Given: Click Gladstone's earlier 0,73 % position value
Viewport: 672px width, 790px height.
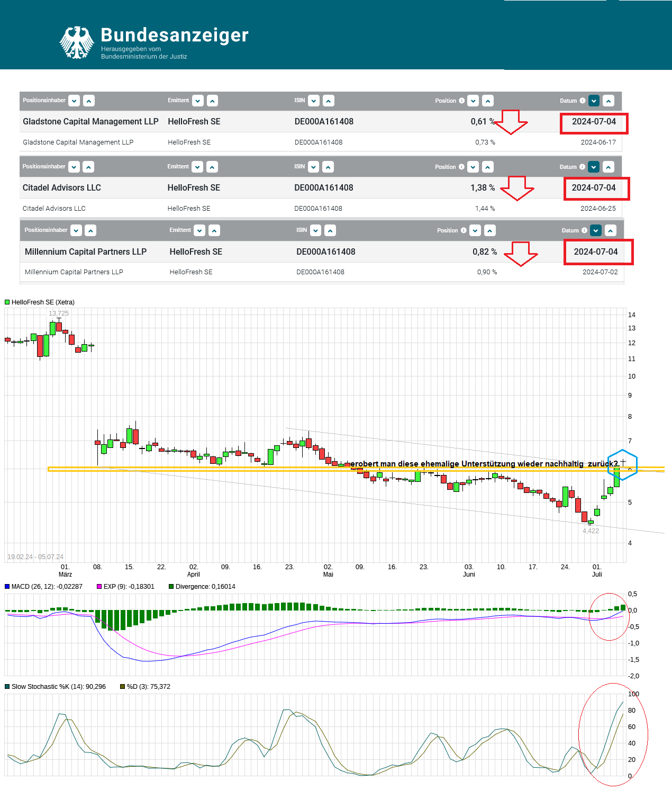Looking at the screenshot, I should (485, 142).
